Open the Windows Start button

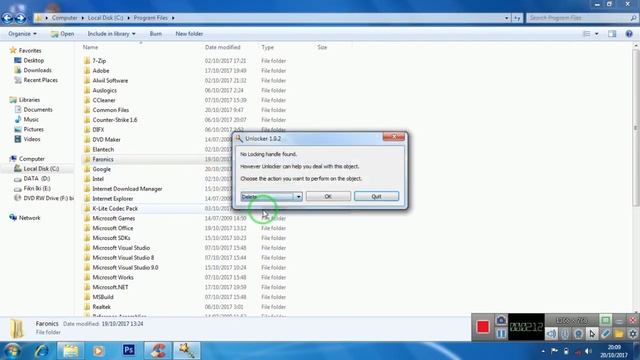[x=12, y=350]
